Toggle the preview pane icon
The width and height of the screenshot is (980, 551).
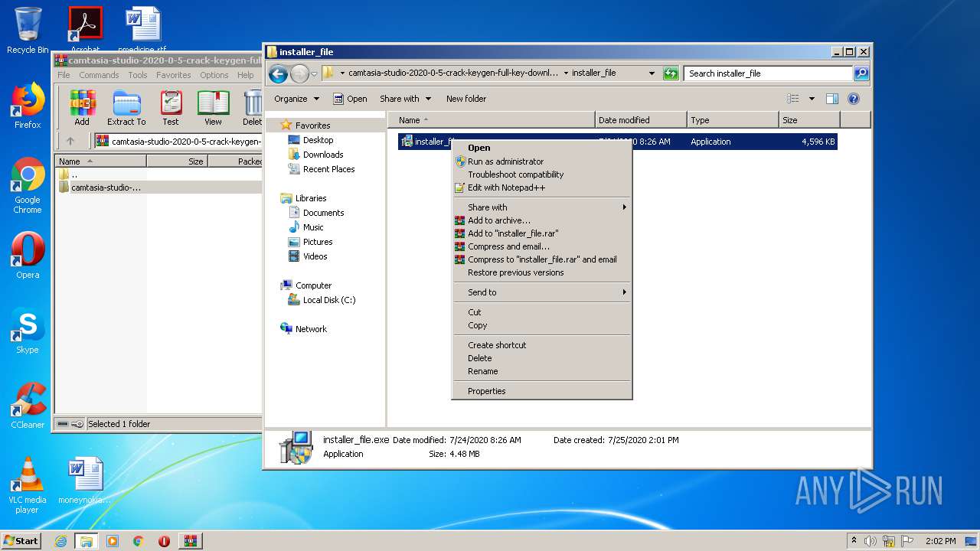point(832,99)
